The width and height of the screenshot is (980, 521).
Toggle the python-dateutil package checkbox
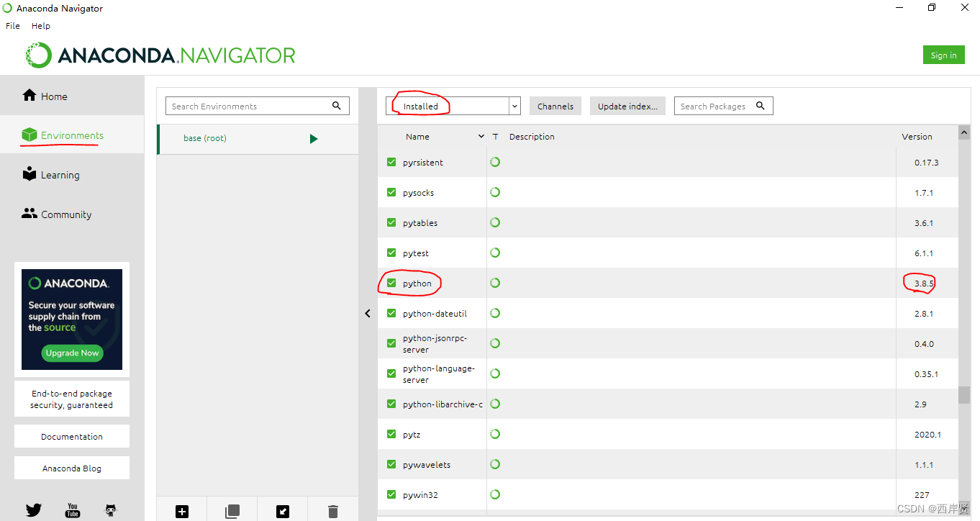[391, 313]
